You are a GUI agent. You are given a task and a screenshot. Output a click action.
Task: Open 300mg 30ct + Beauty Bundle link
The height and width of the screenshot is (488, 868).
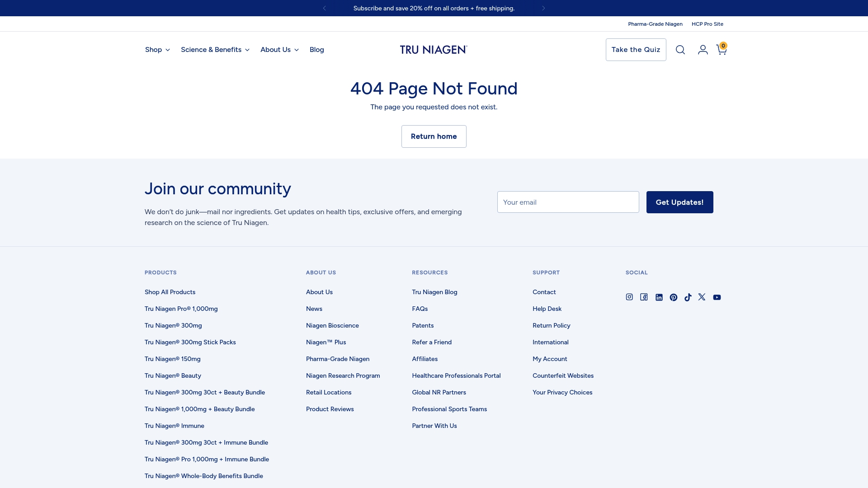pyautogui.click(x=205, y=393)
